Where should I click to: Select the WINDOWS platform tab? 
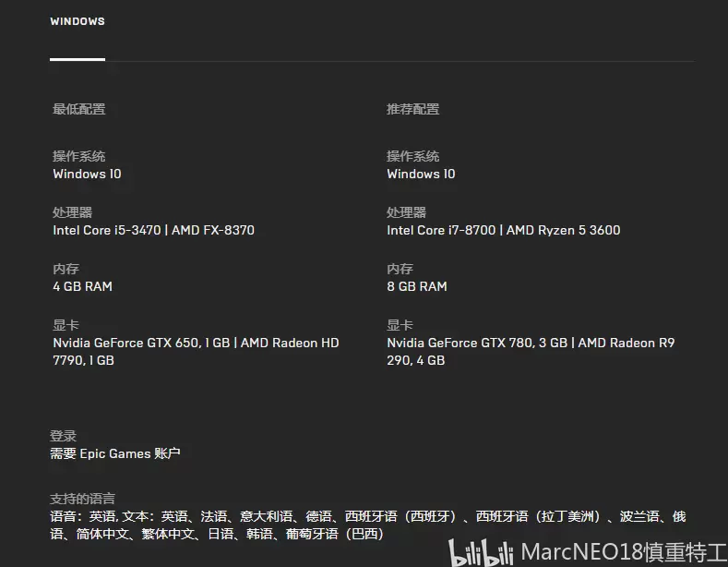pos(78,21)
